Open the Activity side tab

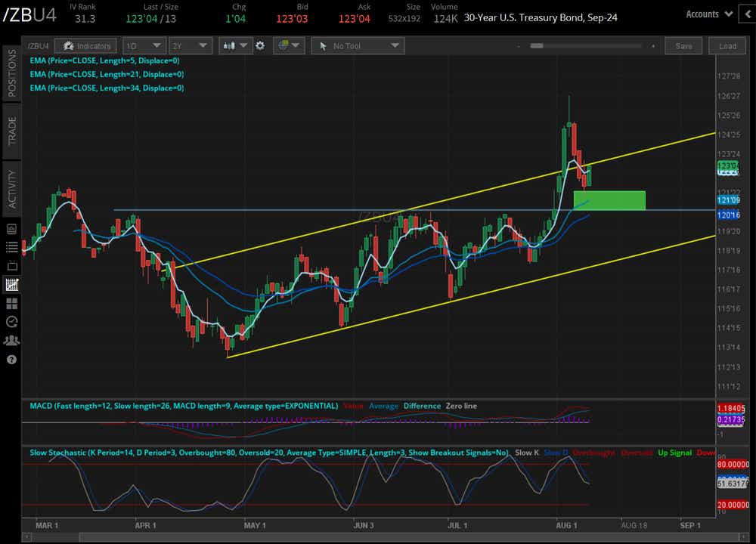tap(12, 188)
